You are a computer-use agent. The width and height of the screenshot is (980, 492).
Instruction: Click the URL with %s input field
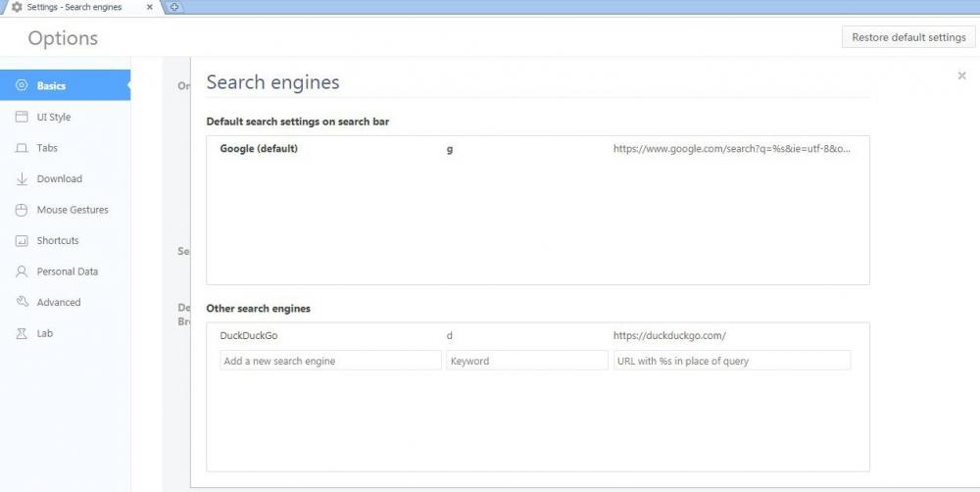click(x=732, y=361)
